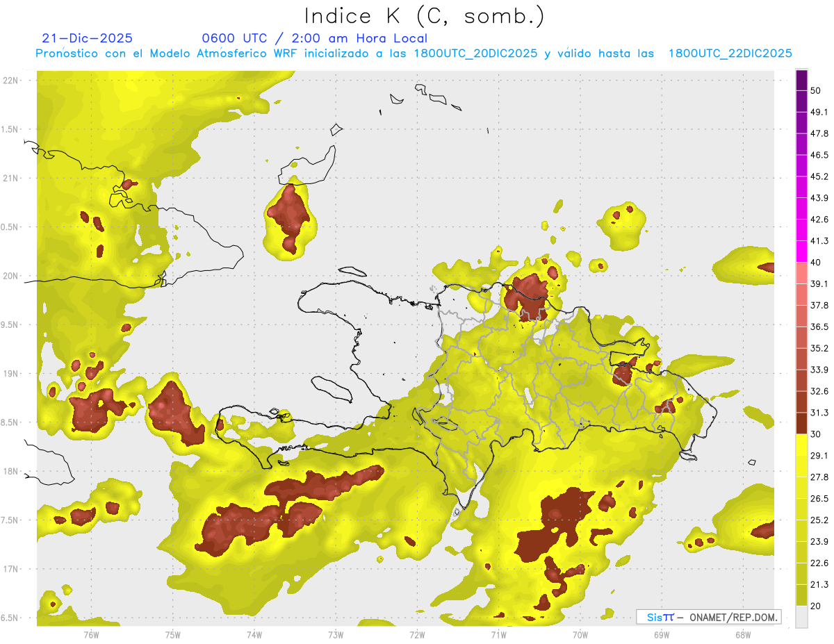Click the "17N" latitude axis label
Viewport: 834px width, 644px height.
coord(10,570)
